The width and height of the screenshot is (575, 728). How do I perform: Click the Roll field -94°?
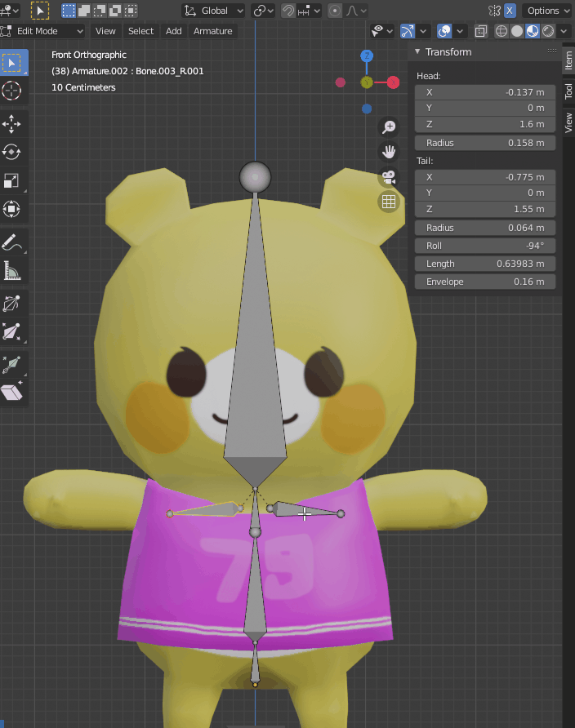point(485,246)
